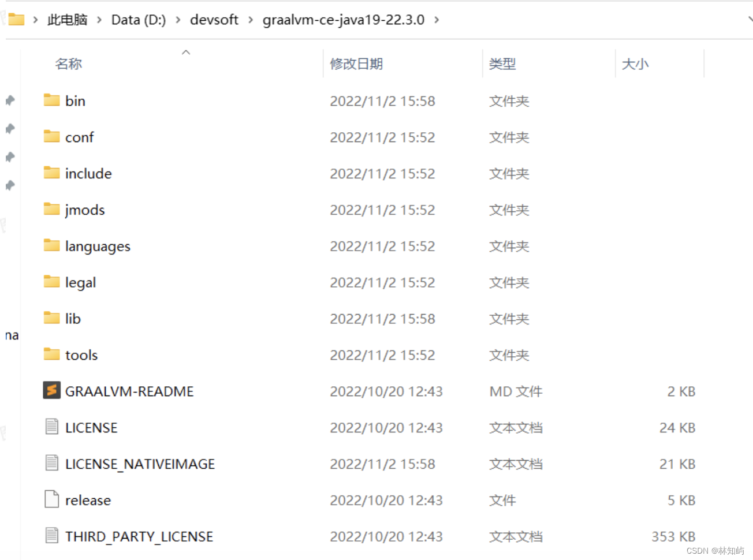Click GRAALVM-README type 'MD 文件'
Screen dimensions: 753x560
(516, 391)
